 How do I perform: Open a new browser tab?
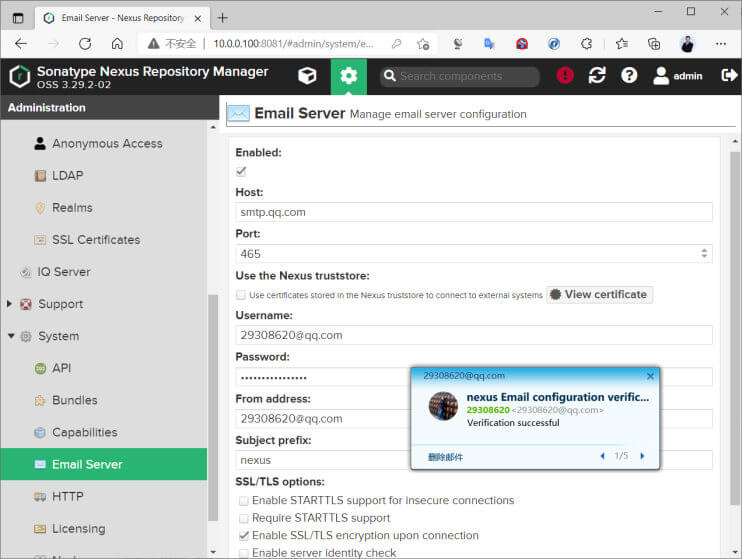222,18
